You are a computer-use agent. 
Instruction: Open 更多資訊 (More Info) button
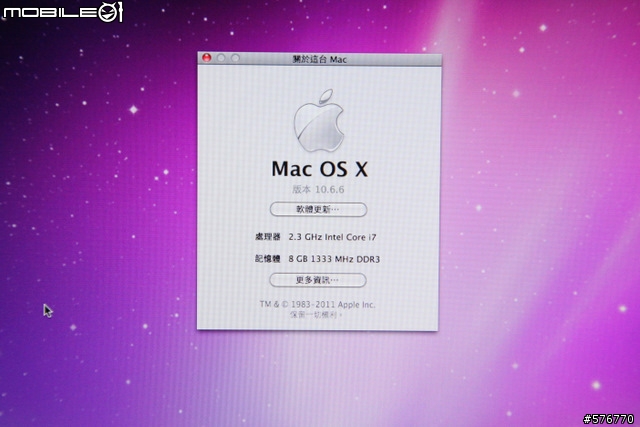tap(318, 280)
